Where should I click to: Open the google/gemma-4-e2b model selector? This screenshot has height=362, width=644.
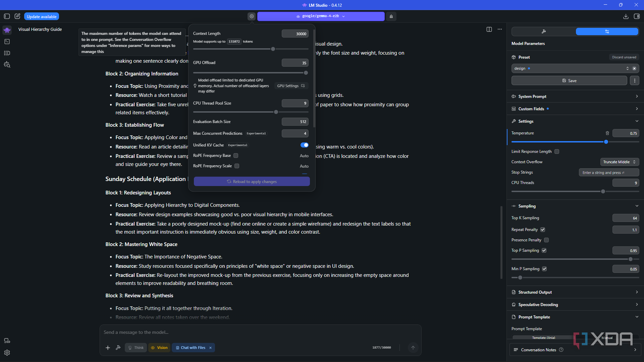pos(321,16)
